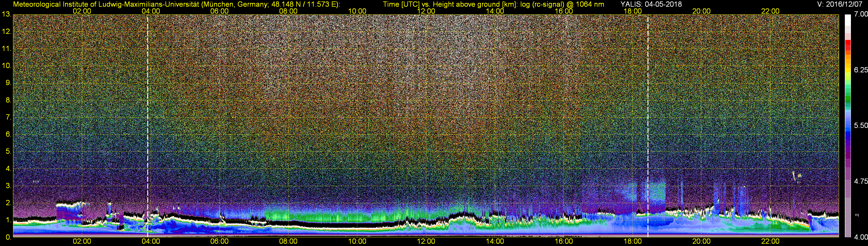868x246 pixels.
Task: Select the 02:00 label on the bottom time axis
Action: (82, 241)
